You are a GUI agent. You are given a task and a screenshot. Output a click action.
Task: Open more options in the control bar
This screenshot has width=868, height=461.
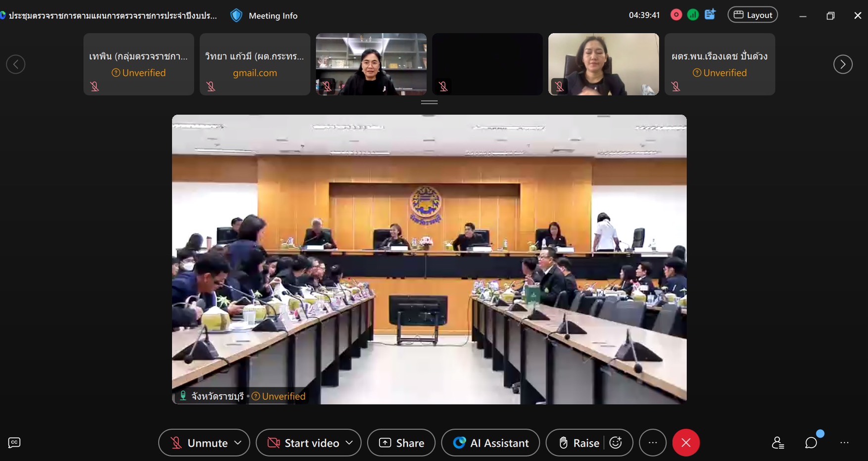[653, 443]
